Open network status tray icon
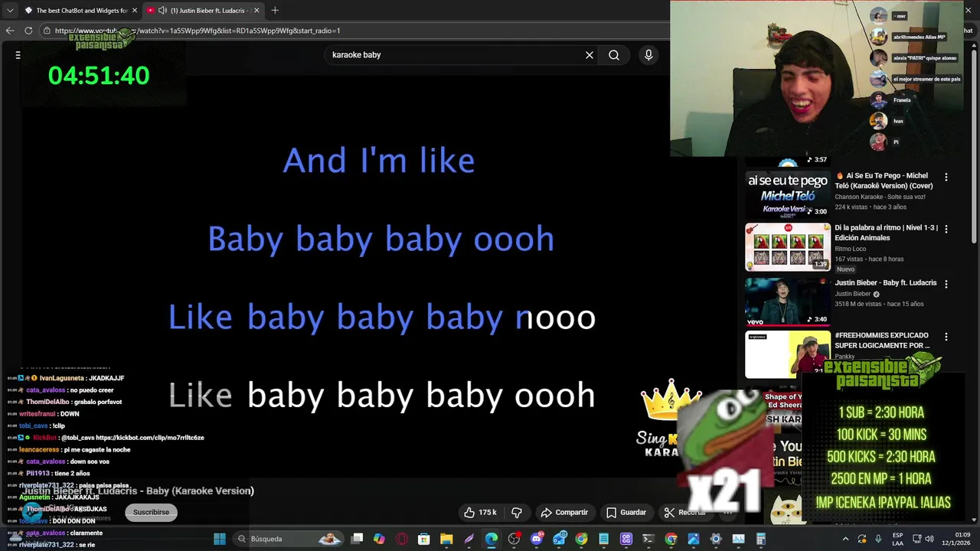The image size is (980, 551). click(917, 539)
